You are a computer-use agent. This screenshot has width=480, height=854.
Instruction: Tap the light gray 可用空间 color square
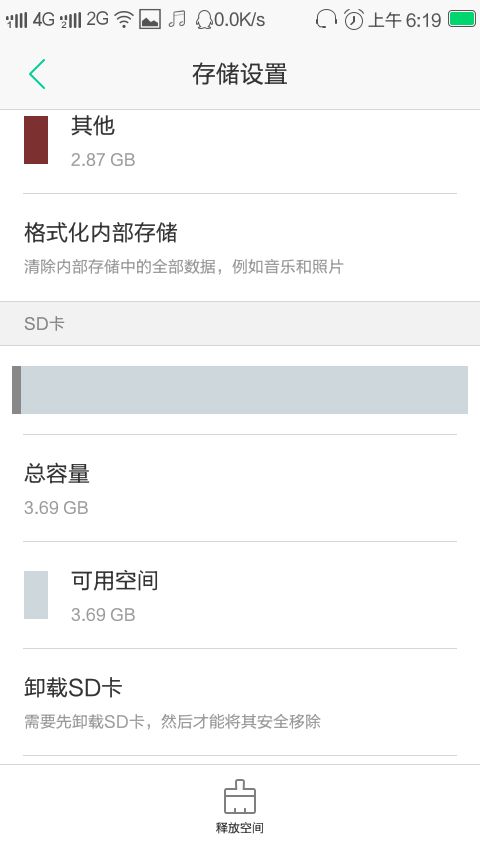[x=36, y=595]
